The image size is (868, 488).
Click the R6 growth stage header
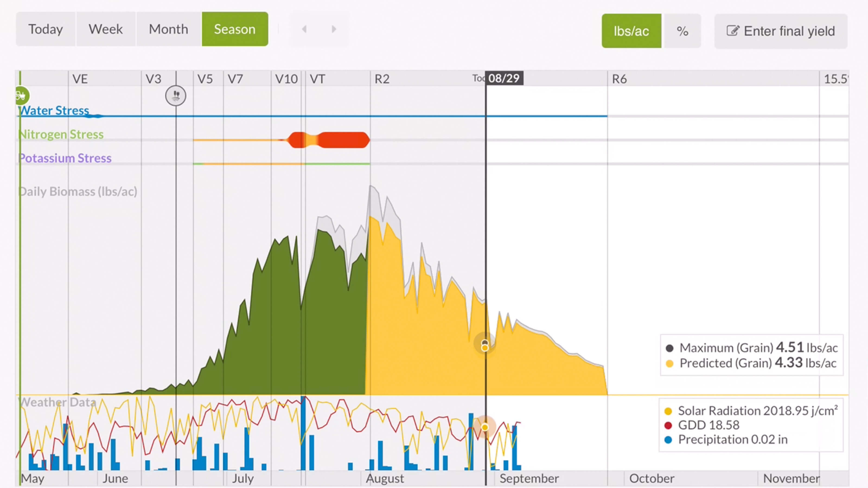click(619, 79)
